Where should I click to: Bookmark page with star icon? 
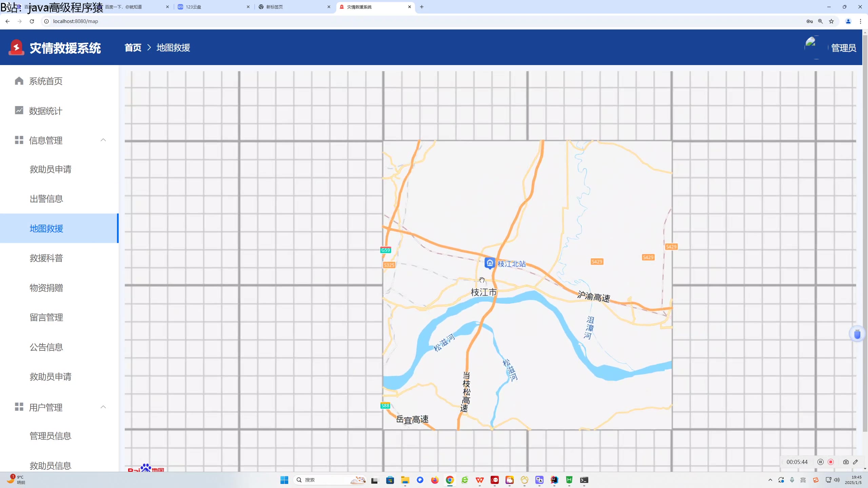click(x=831, y=21)
